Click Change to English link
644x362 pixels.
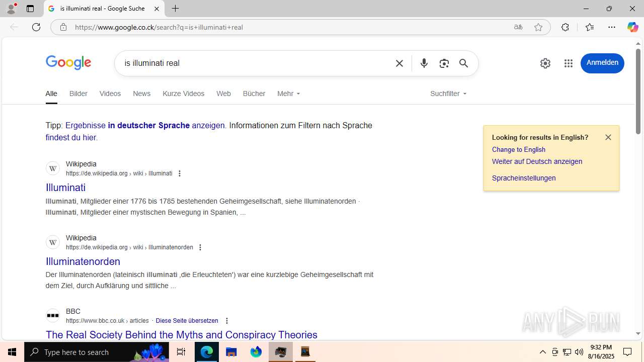(x=519, y=149)
